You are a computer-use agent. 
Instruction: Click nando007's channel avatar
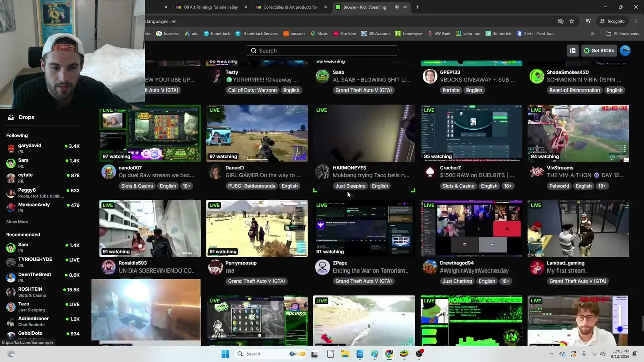point(108,172)
